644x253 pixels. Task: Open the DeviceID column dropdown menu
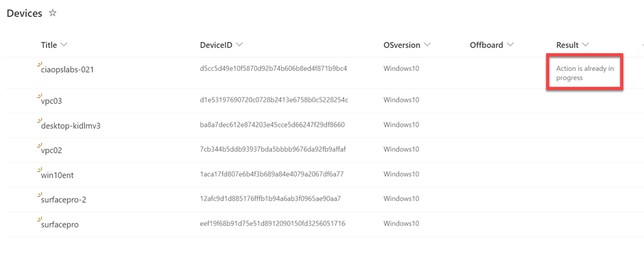(x=239, y=45)
